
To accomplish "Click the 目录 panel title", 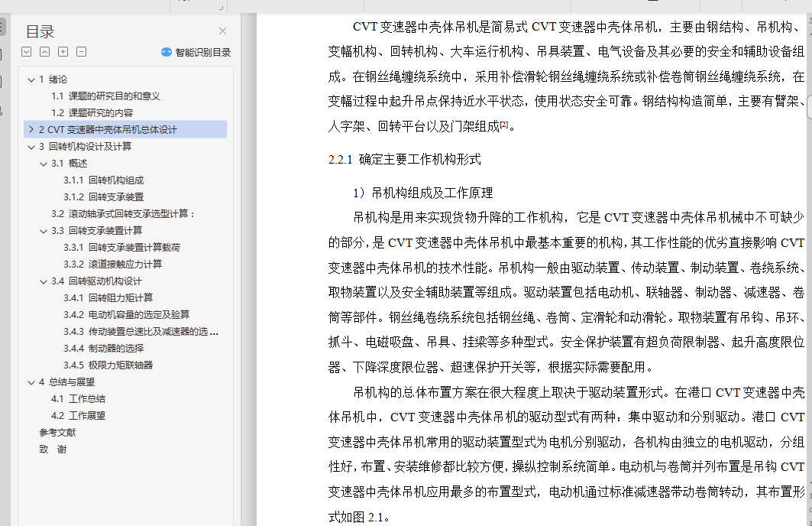I will coord(40,31).
